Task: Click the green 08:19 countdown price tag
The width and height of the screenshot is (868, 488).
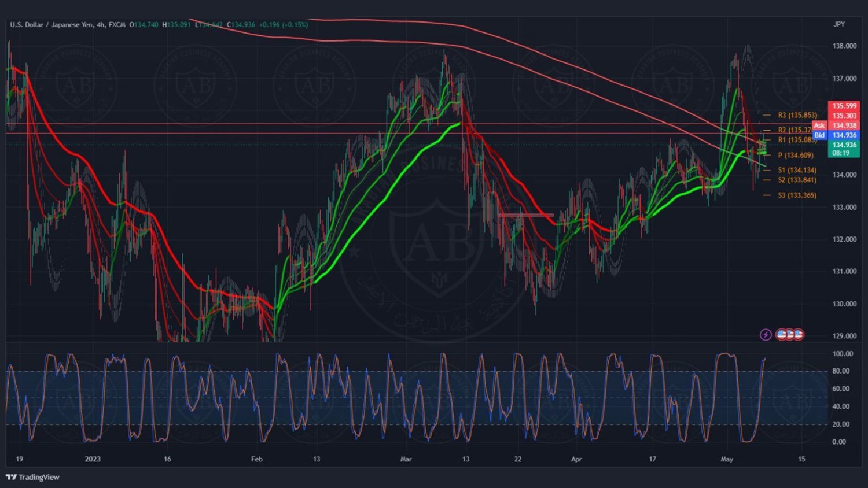Action: pos(844,149)
